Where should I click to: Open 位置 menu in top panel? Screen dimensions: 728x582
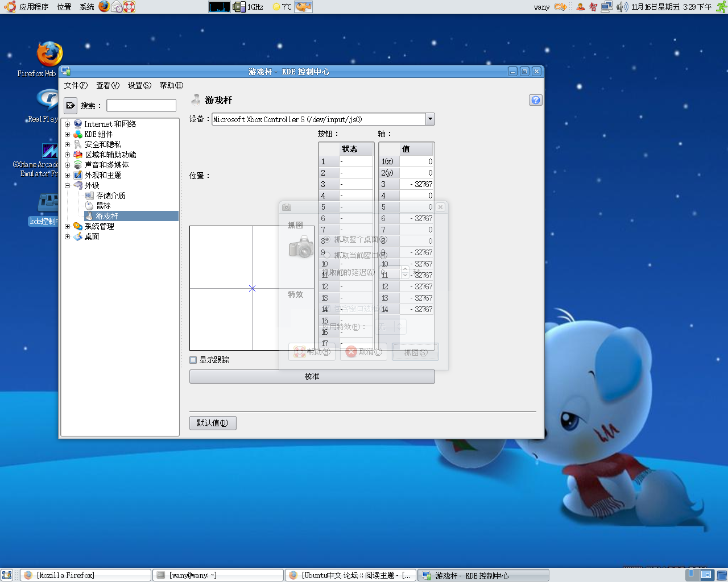[x=64, y=7]
